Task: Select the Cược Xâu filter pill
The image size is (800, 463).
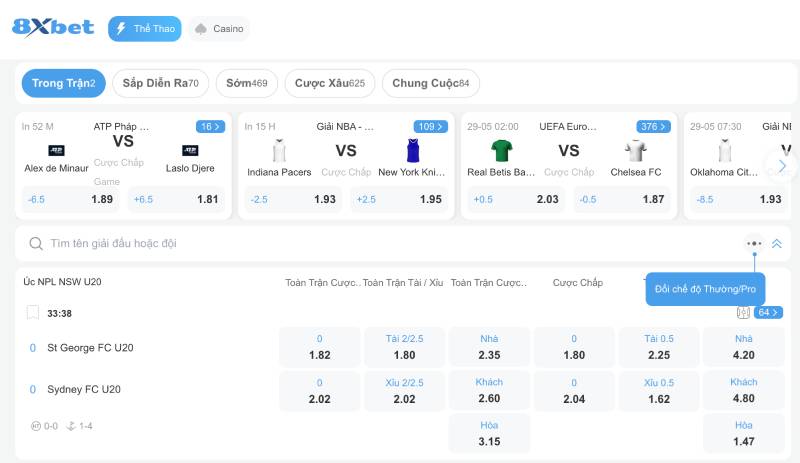Action: tap(329, 83)
